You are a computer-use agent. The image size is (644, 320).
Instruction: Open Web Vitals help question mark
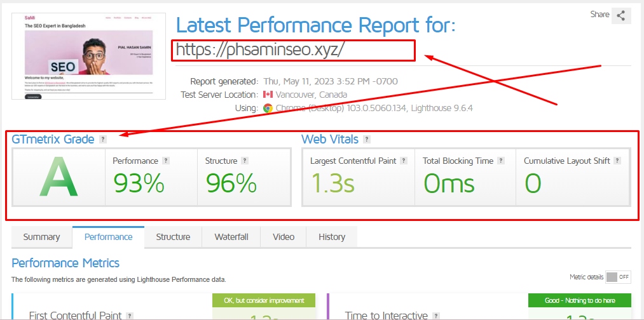pyautogui.click(x=367, y=140)
